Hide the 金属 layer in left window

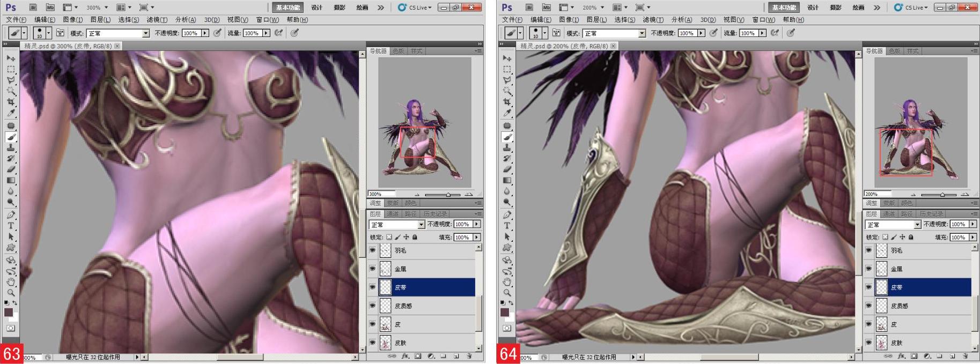pos(372,269)
